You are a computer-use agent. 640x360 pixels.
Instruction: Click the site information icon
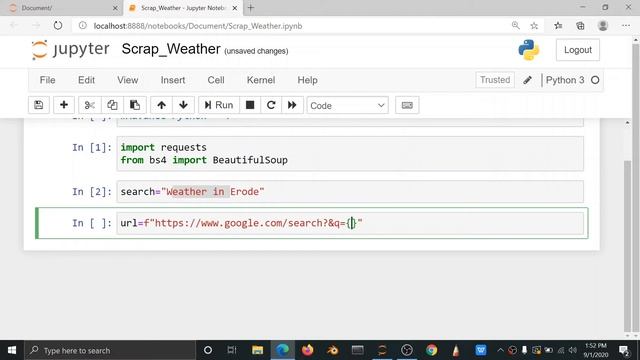point(83,26)
